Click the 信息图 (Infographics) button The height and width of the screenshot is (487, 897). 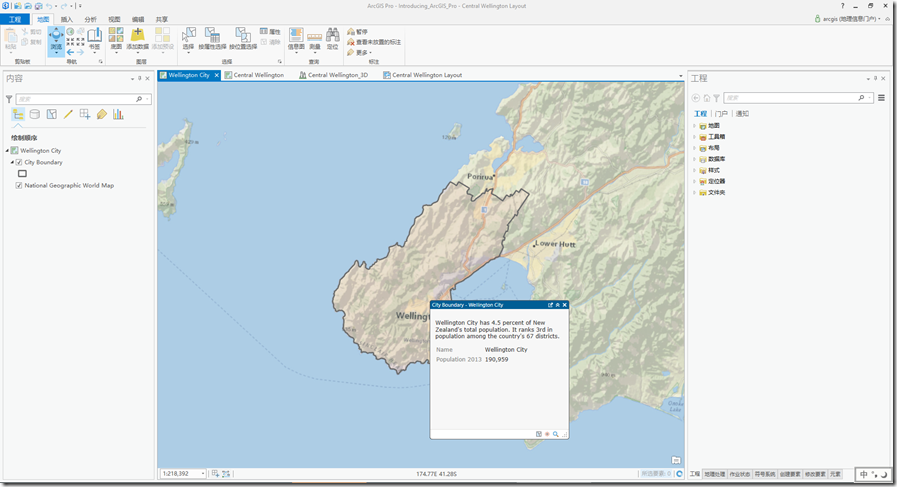click(x=296, y=39)
